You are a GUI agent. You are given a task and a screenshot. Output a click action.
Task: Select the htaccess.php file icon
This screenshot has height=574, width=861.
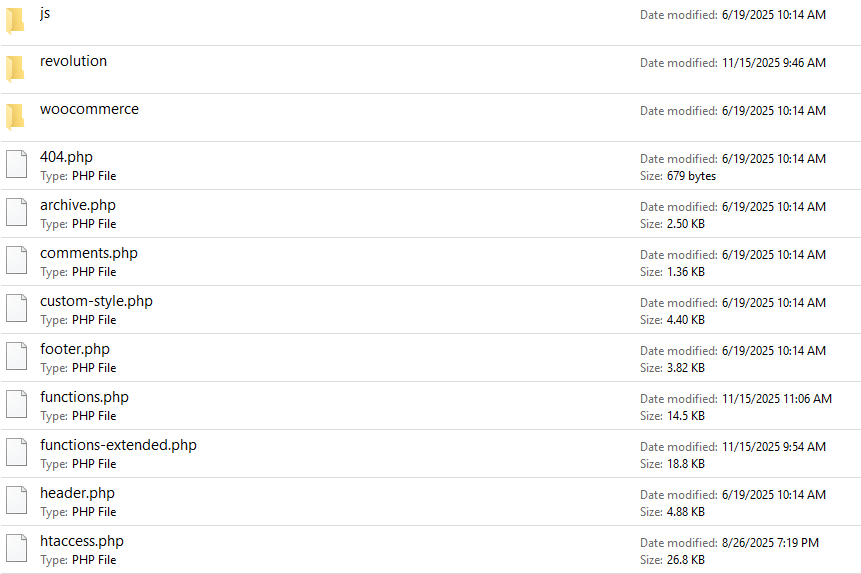point(15,549)
